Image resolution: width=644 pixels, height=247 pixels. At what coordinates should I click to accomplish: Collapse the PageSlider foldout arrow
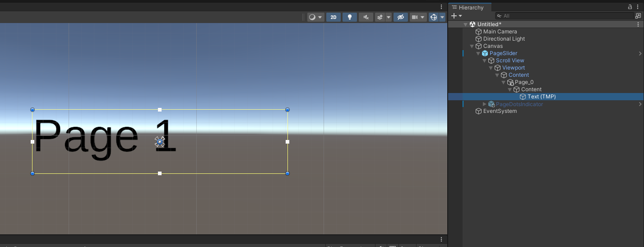tap(478, 53)
